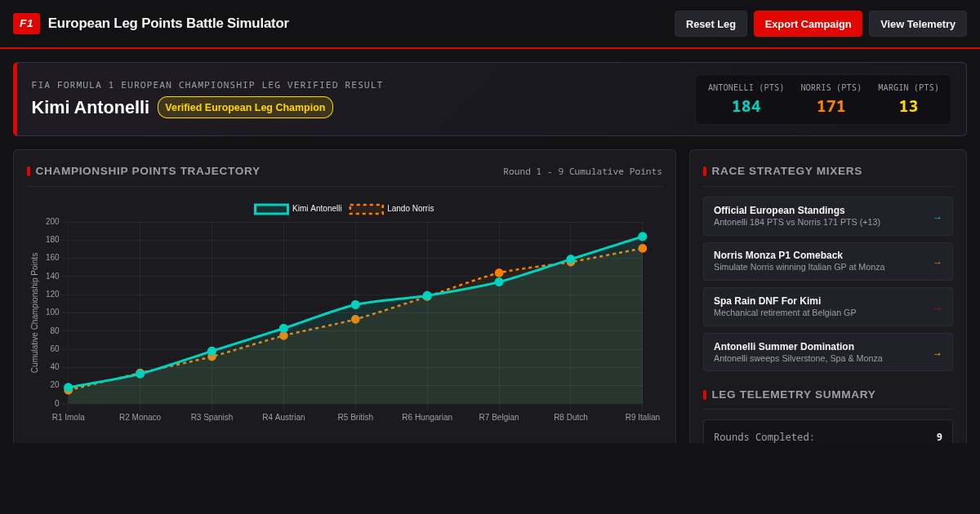This screenshot has width=980, height=514.
Task: Click R1 Imola axis label
Action: pyautogui.click(x=69, y=418)
